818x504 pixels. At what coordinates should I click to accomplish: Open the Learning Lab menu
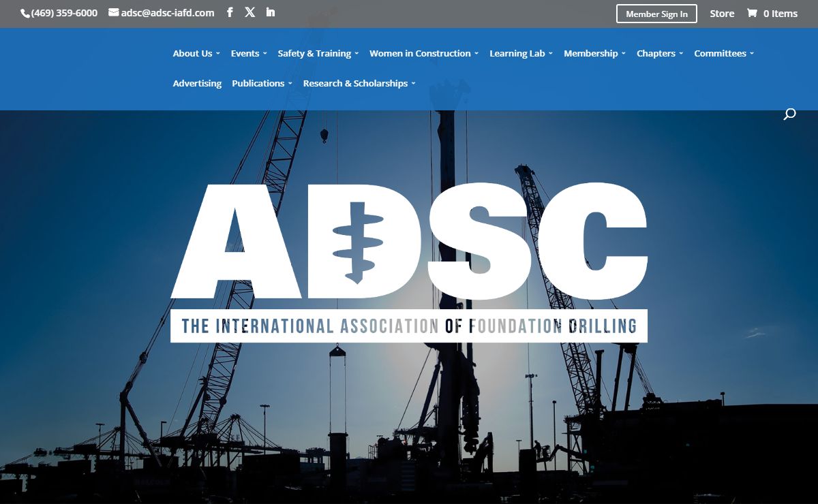click(x=517, y=53)
